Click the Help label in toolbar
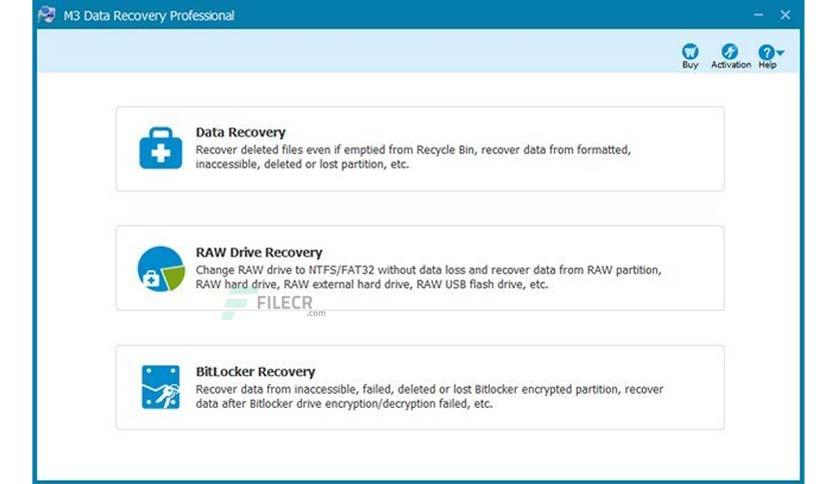This screenshot has width=836, height=484. tap(767, 64)
